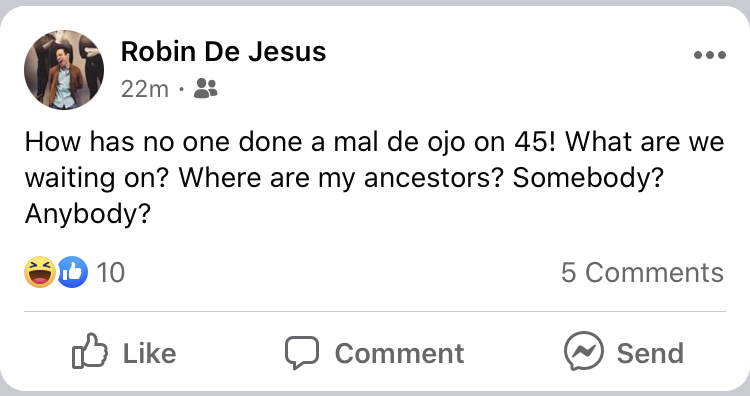This screenshot has height=396, width=750.
Task: Open Robin De Jesus's profile picture
Action: 64,70
